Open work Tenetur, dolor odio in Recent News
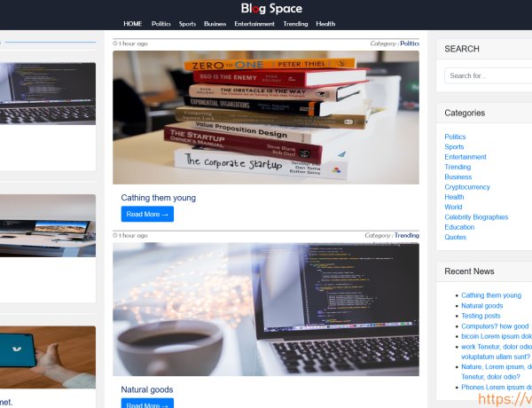 point(497,351)
